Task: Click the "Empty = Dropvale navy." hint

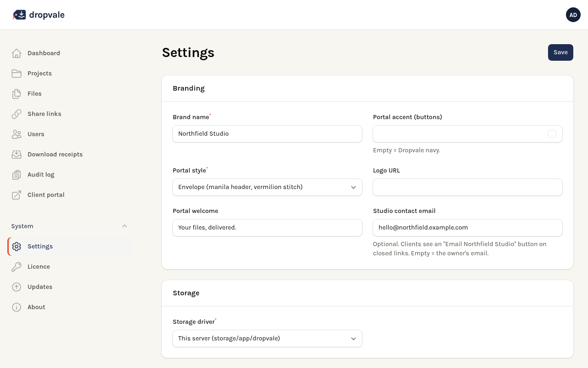Action: [407, 150]
